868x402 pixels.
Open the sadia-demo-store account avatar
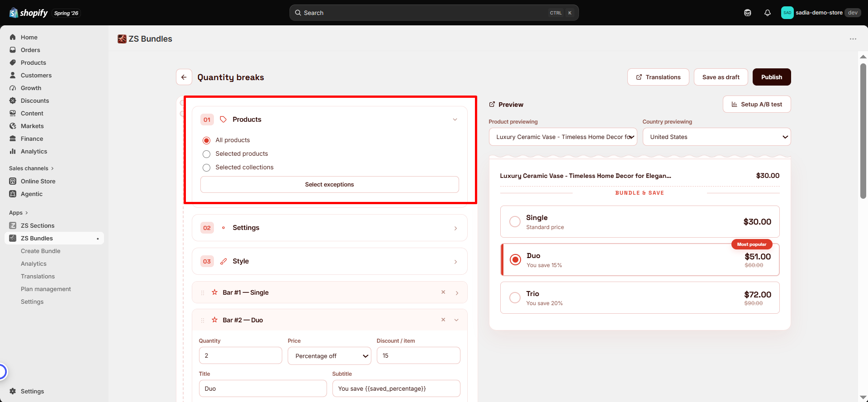tap(787, 13)
